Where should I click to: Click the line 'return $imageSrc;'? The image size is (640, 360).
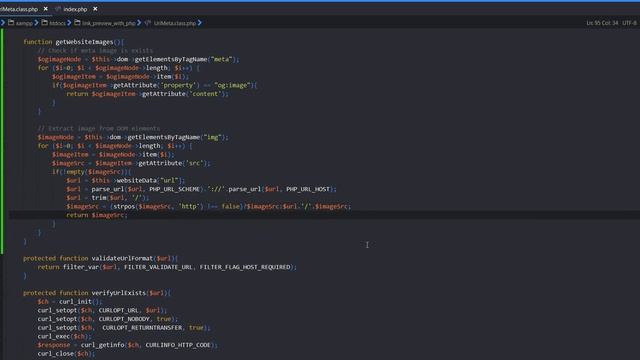(97, 215)
